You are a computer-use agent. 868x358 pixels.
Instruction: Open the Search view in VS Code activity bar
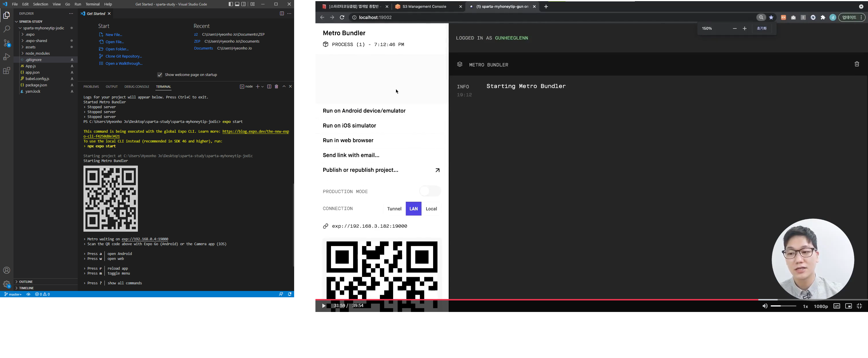pyautogui.click(x=6, y=29)
